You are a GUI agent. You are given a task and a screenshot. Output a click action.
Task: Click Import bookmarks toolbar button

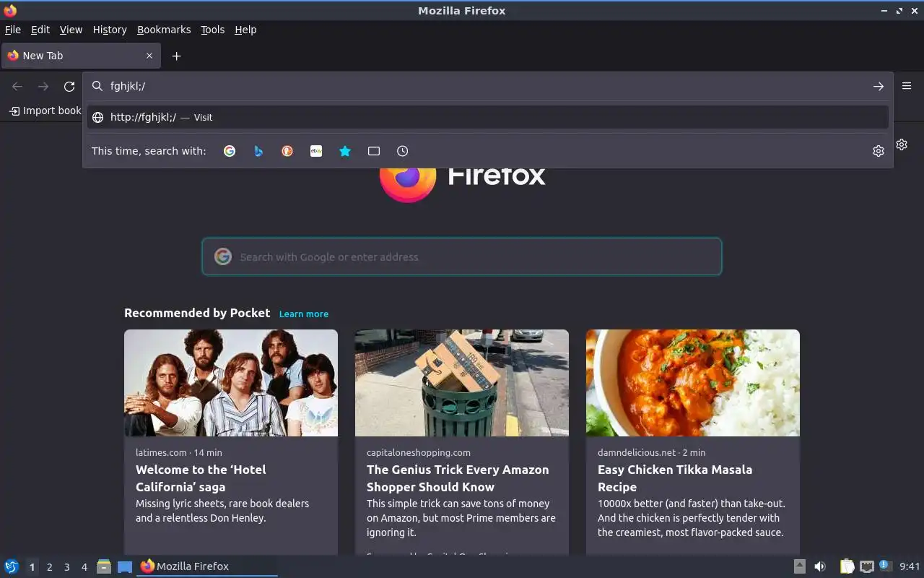(x=45, y=111)
